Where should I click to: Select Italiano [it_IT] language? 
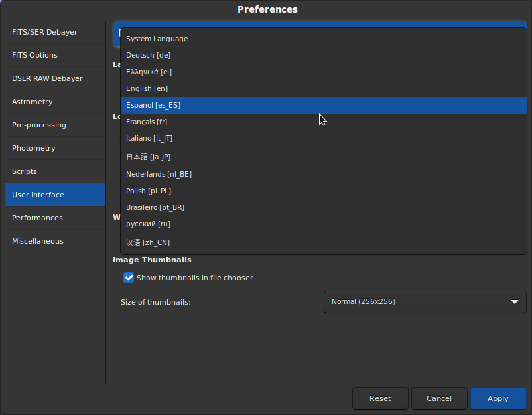(x=149, y=138)
